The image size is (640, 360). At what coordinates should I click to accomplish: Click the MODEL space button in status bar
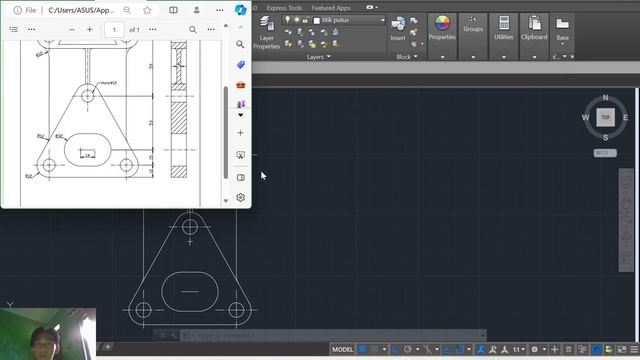pos(342,349)
